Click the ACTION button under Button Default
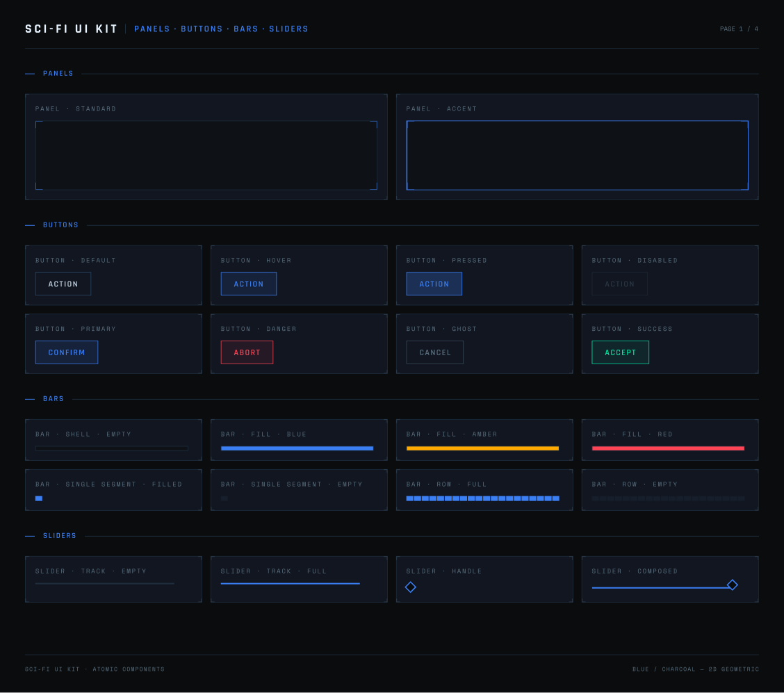 [63, 284]
